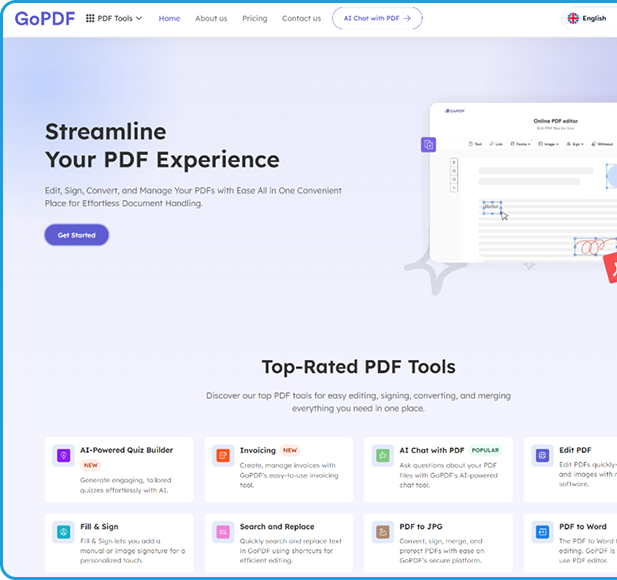Open the AI Chat with PDF card title

[x=432, y=450]
